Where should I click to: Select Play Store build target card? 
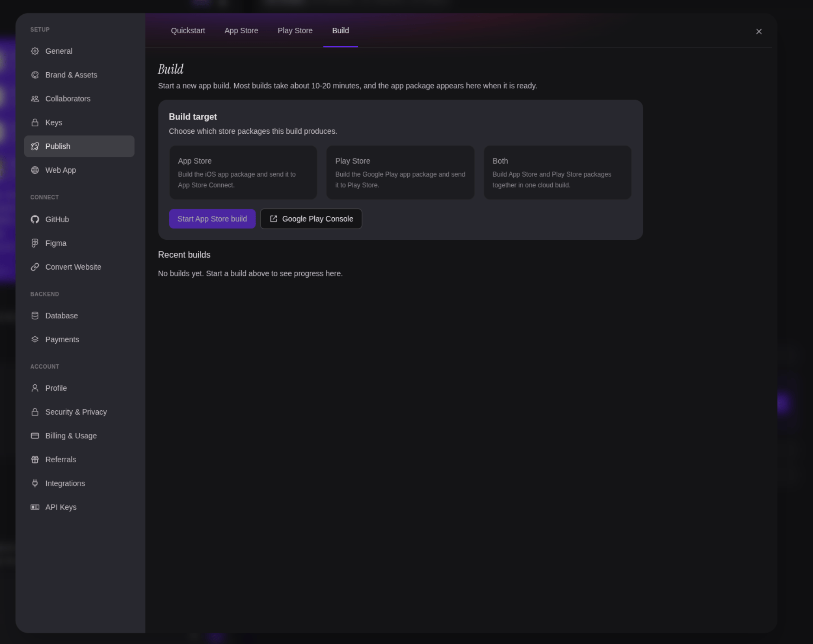click(x=400, y=173)
